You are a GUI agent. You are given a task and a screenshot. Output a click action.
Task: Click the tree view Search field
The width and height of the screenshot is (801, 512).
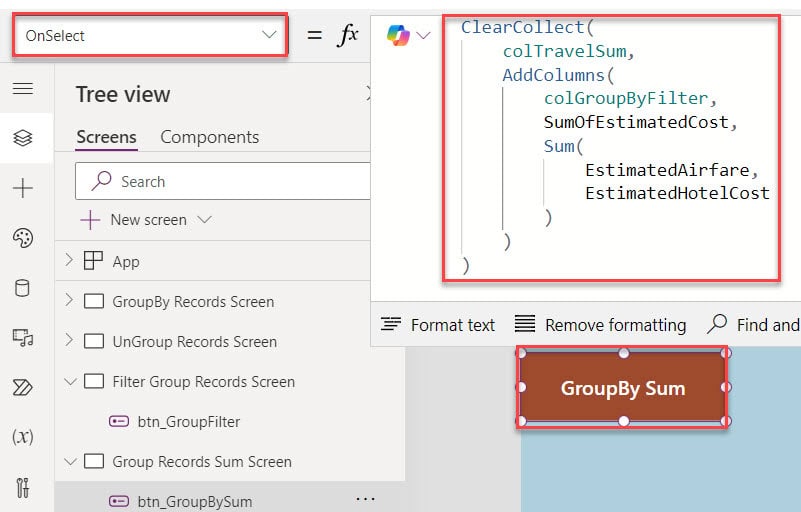click(223, 181)
